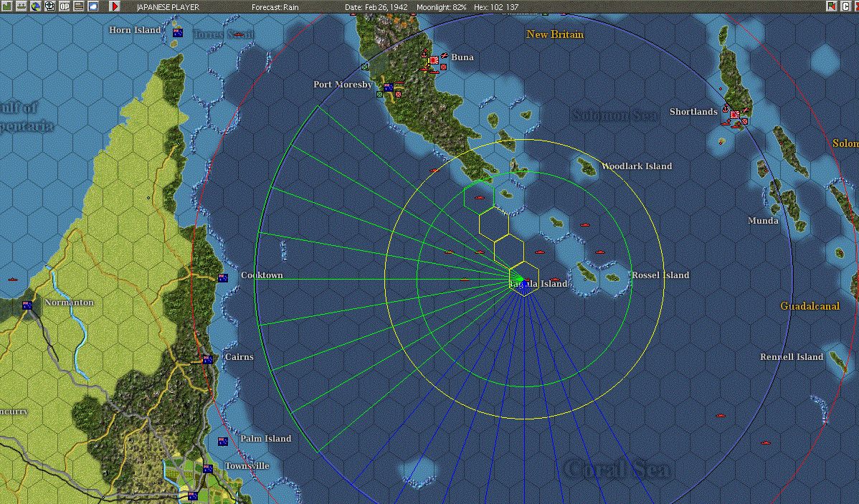The height and width of the screenshot is (504, 859).
Task: Click the list-style toolbar icon
Action: click(78, 6)
